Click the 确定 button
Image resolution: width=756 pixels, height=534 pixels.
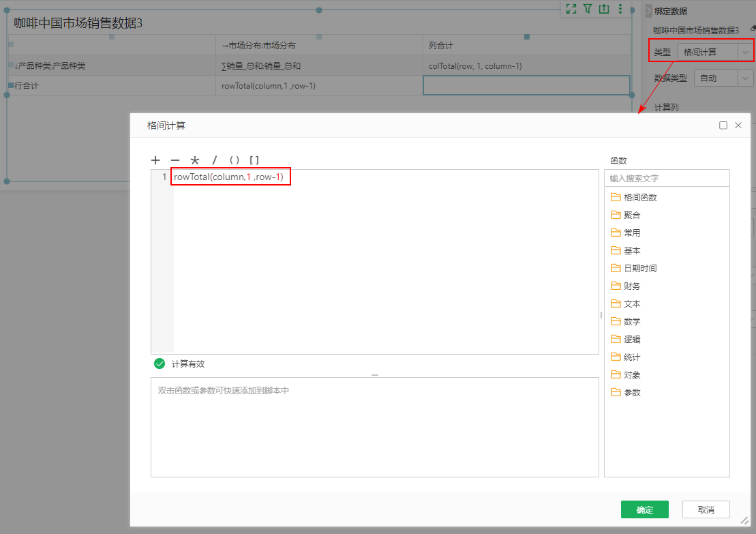645,509
